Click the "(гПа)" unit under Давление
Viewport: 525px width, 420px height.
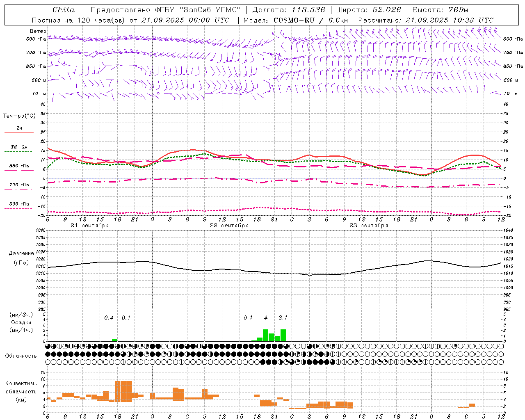21,263
